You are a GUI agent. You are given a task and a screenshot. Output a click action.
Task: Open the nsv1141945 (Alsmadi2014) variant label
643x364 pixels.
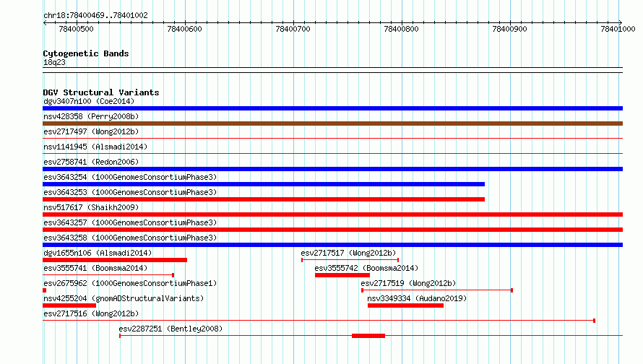pos(95,147)
